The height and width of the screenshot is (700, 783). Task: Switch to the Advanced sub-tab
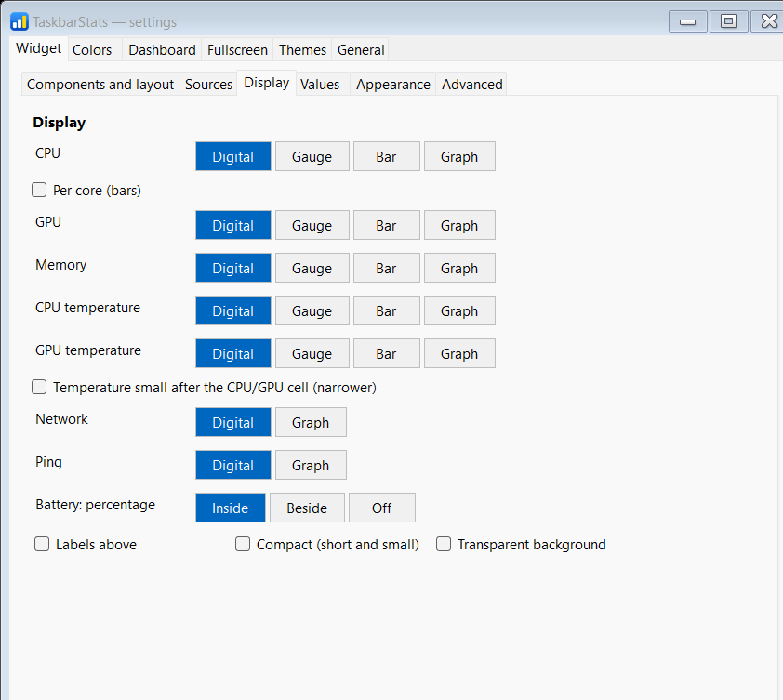[471, 85]
